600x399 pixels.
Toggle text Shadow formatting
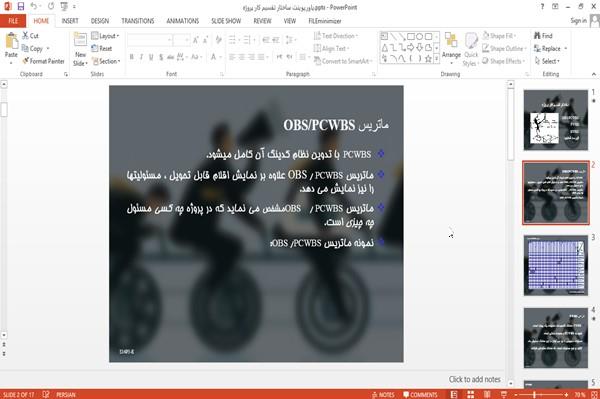161,57
